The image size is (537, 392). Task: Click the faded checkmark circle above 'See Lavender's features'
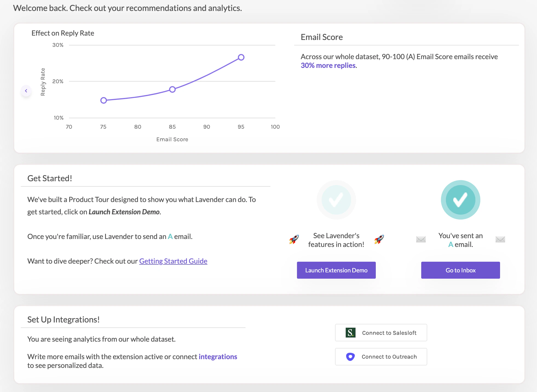(x=336, y=200)
